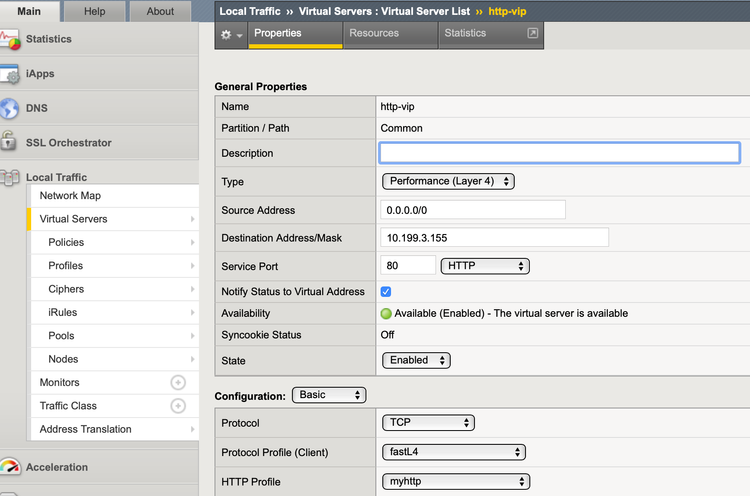Screen dimensions: 750x496
Task: Click the Statistics chart icon in sidebar
Action: pyautogui.click(x=10, y=40)
